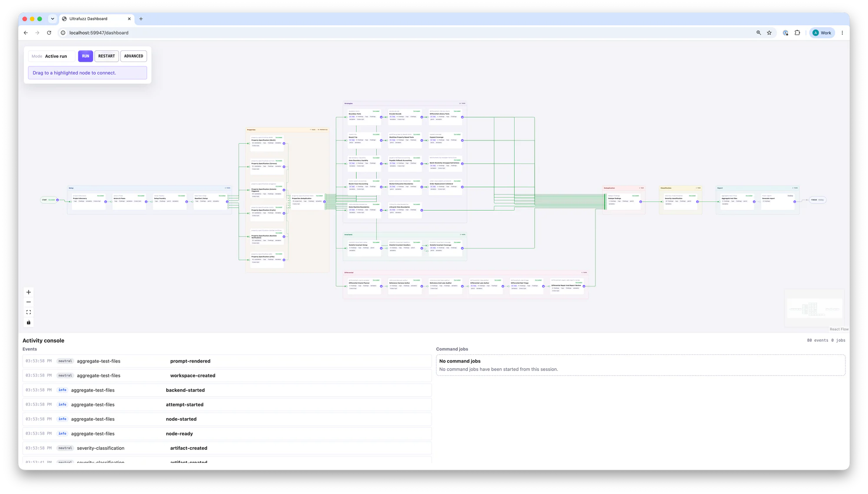Select the node-started event row
Image resolution: width=868 pixels, height=494 pixels.
(227, 419)
